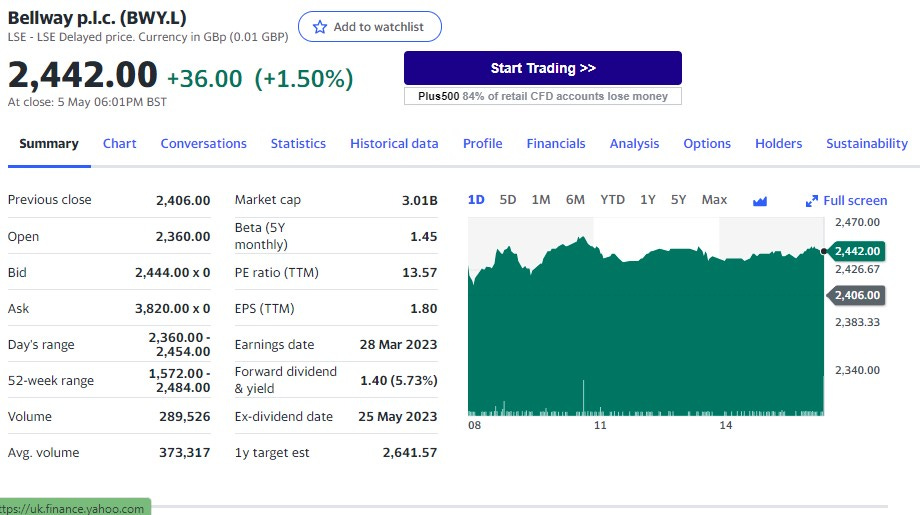Image resolution: width=920 pixels, height=515 pixels.
Task: Click the PE ratio value 13.57
Action: (420, 273)
